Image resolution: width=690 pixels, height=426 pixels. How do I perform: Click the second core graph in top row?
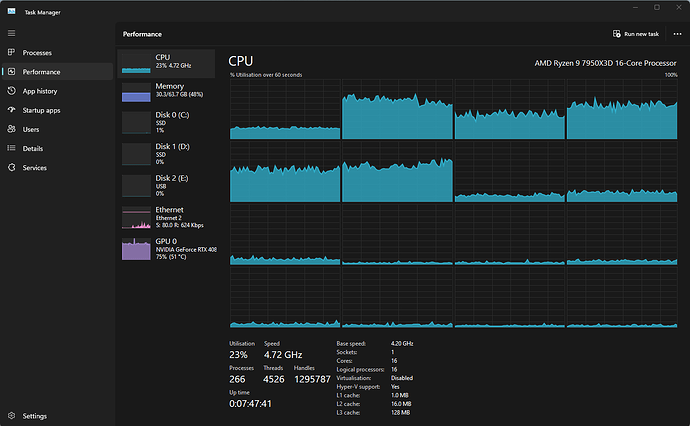[x=397, y=109]
